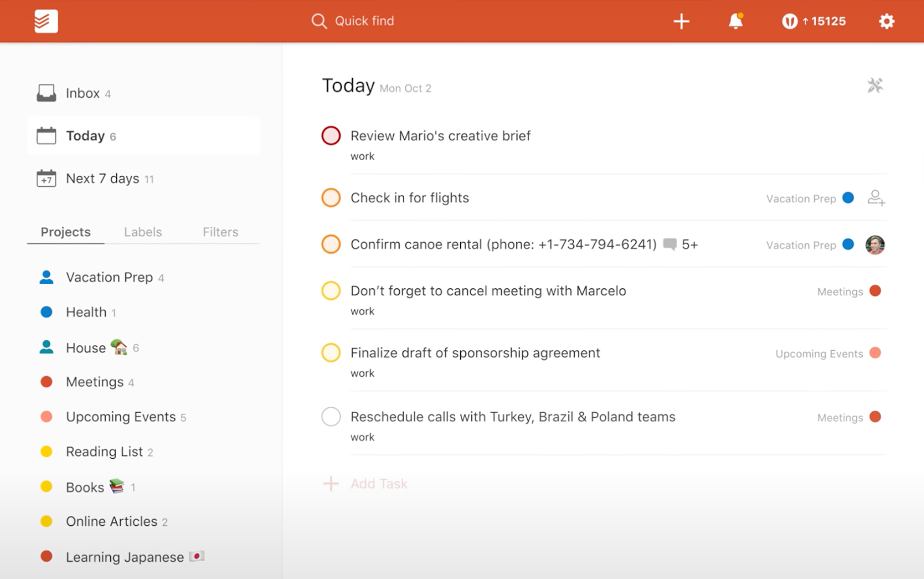Click the Todoist logo icon
Screen dimensions: 924x579
[46, 21]
